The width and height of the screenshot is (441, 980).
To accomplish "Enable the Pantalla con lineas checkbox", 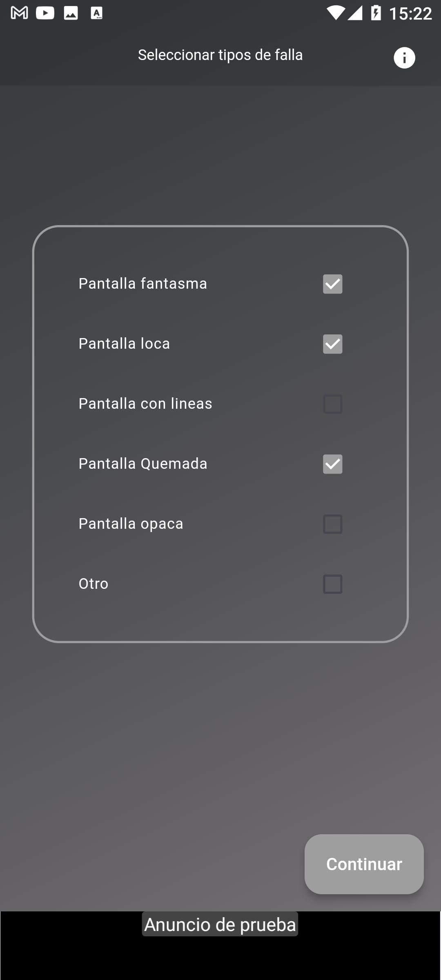I will 332,404.
